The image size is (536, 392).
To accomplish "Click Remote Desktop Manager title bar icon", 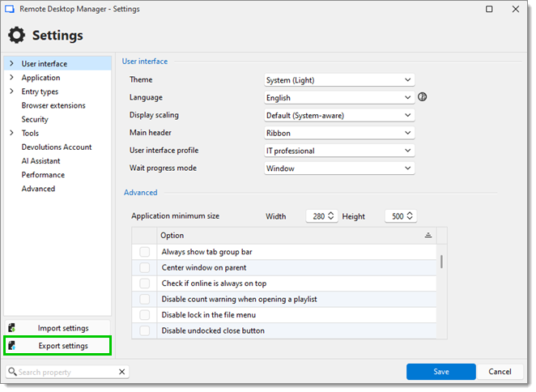I will 10,9.
